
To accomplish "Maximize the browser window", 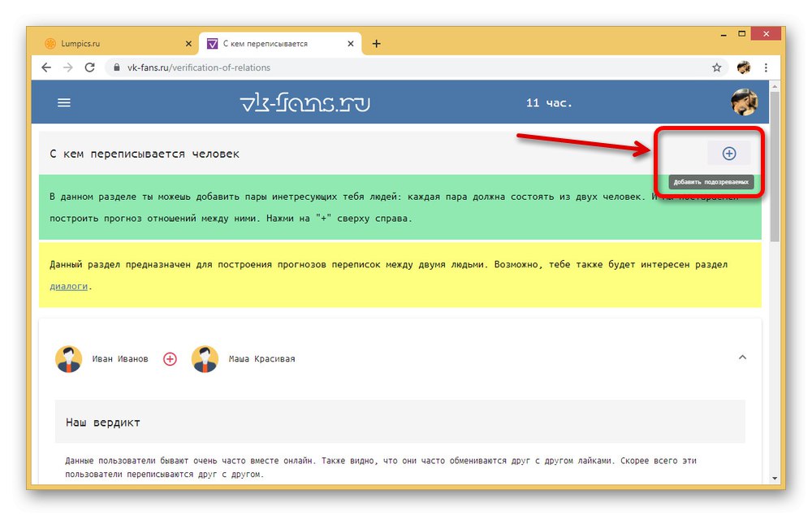I will [x=741, y=33].
